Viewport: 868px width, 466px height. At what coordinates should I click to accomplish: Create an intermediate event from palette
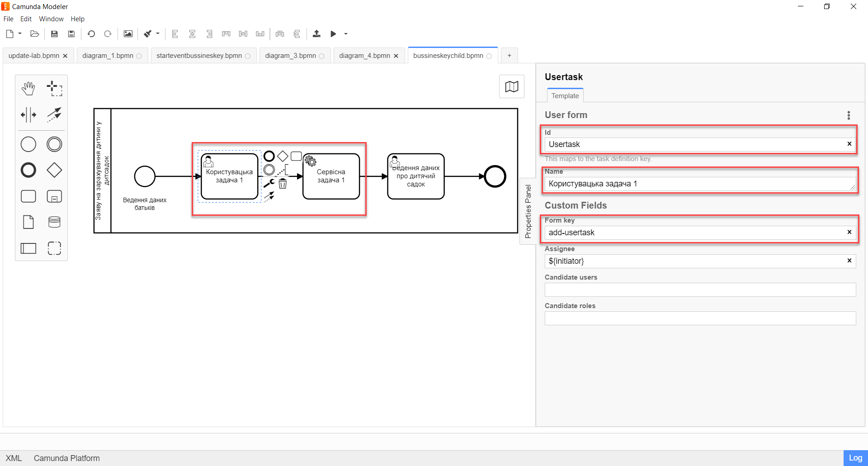click(x=54, y=144)
